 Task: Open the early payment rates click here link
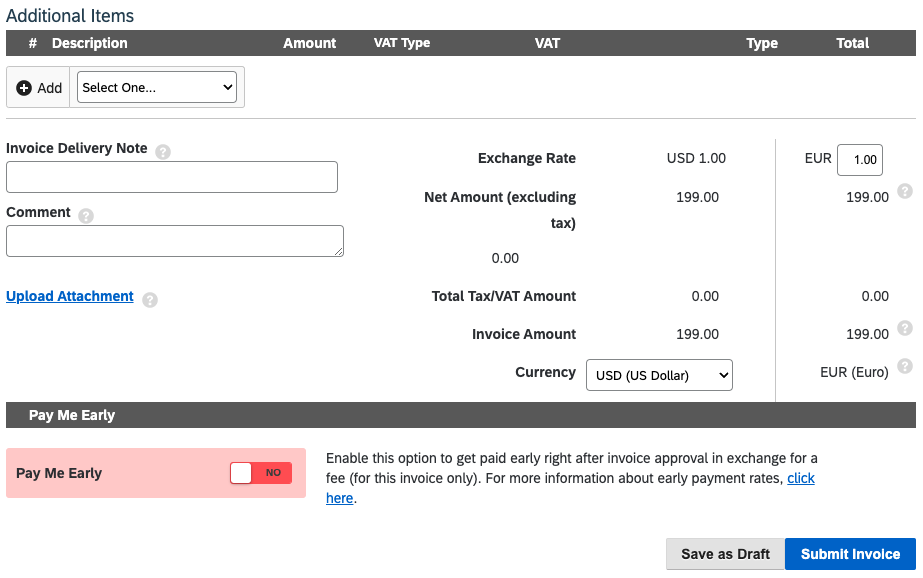801,478
